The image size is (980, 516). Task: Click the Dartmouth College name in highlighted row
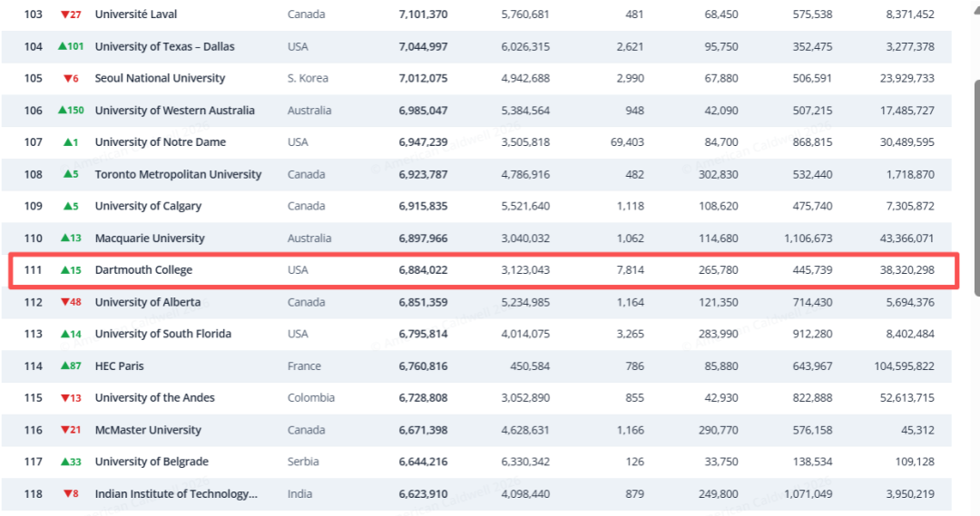143,270
